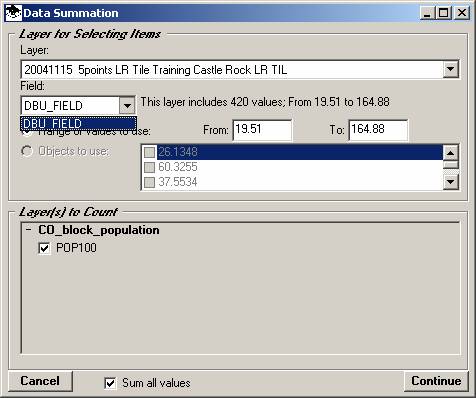Check the 60.3255 checkbox
476x398 pixels.
pyautogui.click(x=149, y=167)
